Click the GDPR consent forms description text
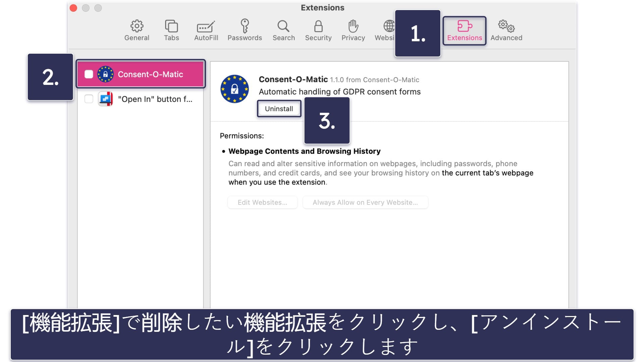 [x=340, y=92]
